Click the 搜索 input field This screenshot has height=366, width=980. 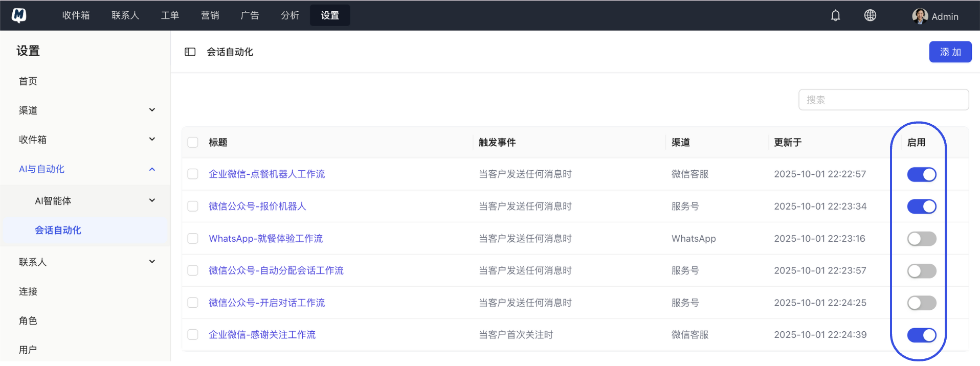tap(883, 100)
